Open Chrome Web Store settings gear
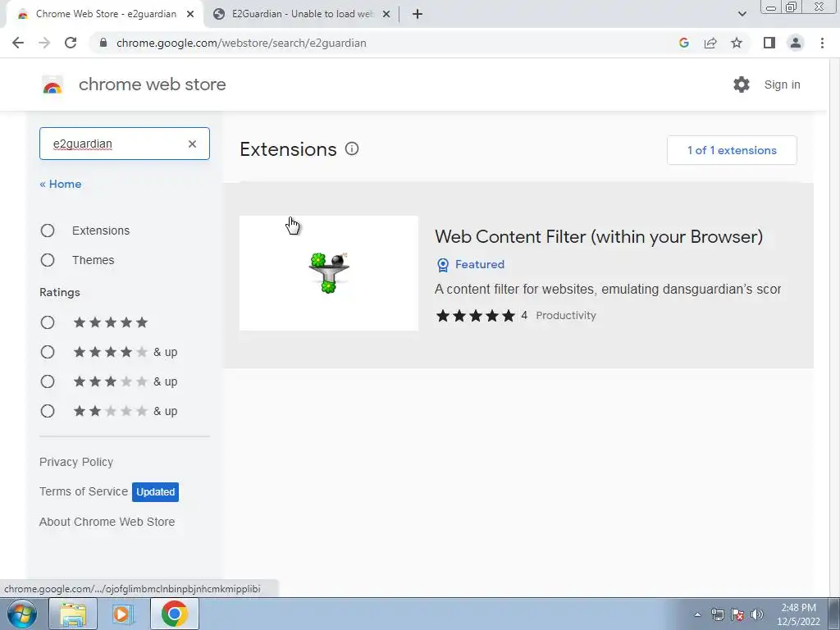 pyautogui.click(x=742, y=84)
